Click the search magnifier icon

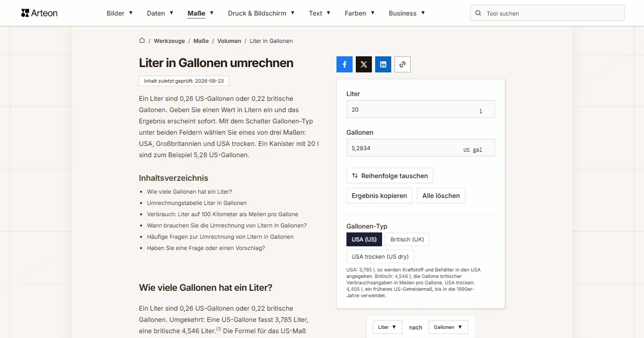[x=478, y=13]
